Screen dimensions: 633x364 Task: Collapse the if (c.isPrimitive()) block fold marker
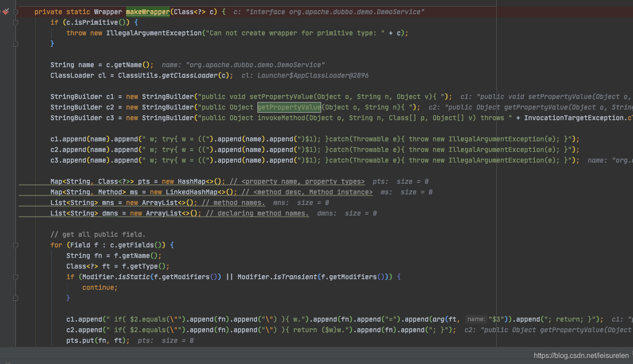(15, 23)
